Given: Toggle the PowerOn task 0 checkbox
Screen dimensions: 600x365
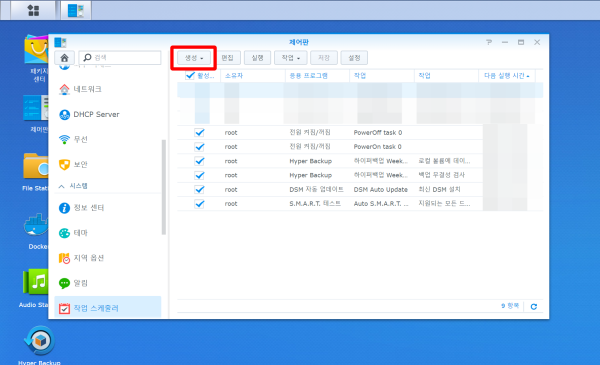Looking at the screenshot, I should (x=199, y=147).
